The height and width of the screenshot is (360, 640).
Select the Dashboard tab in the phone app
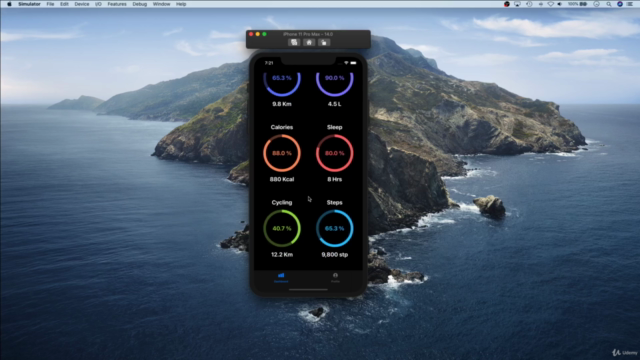281,278
